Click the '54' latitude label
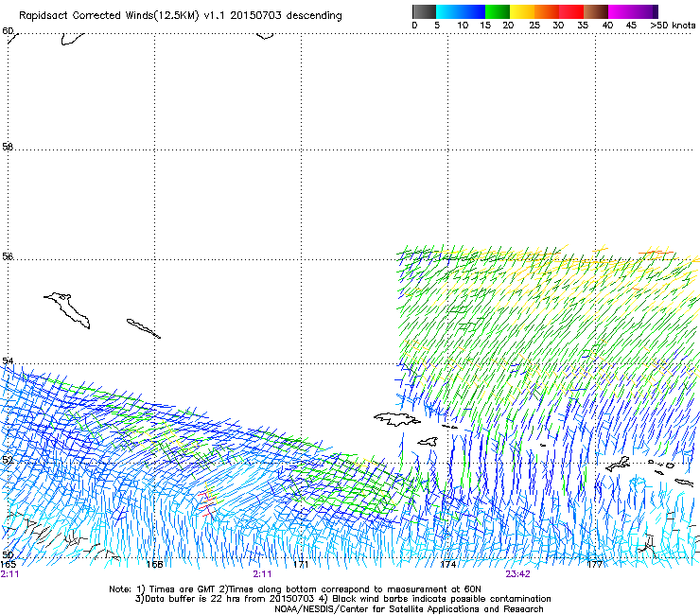Image resolution: width=700 pixels, height=615 pixels. (8, 360)
